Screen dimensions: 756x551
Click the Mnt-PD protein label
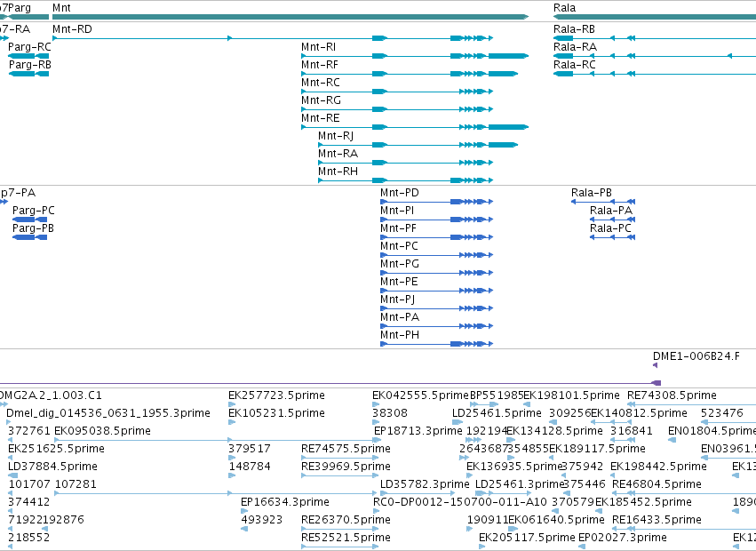click(400, 193)
